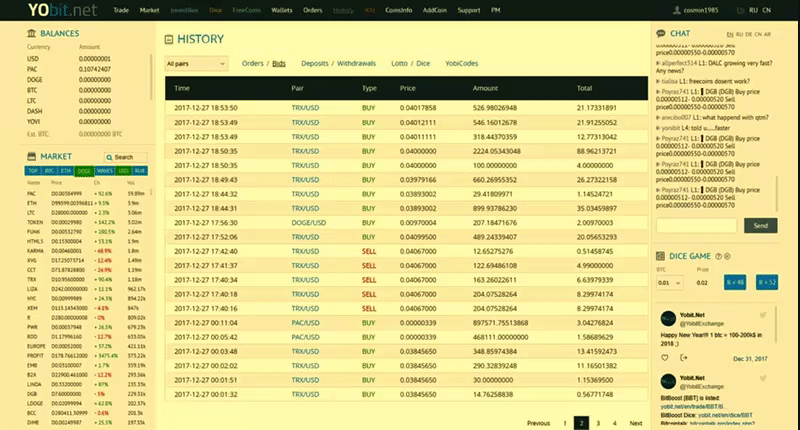Switch site language to RU in header
Screen dimensions: 800x430
click(x=754, y=10)
